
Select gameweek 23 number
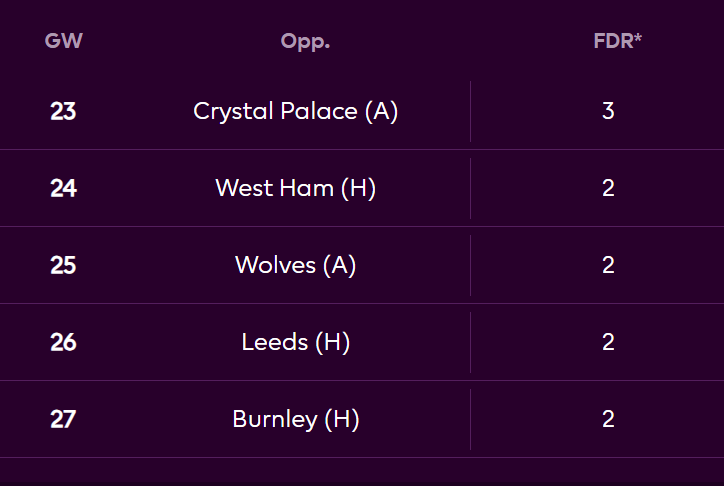[63, 111]
